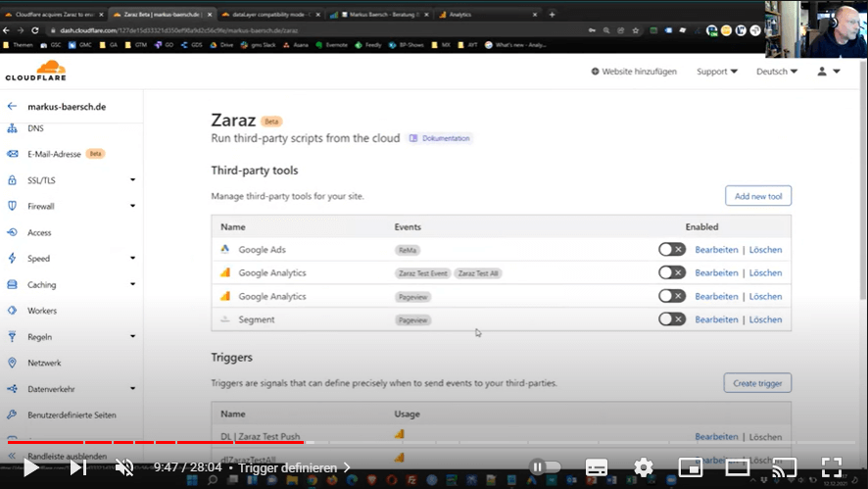Image resolution: width=868 pixels, height=489 pixels.
Task: Reload the browser page
Action: [x=35, y=30]
